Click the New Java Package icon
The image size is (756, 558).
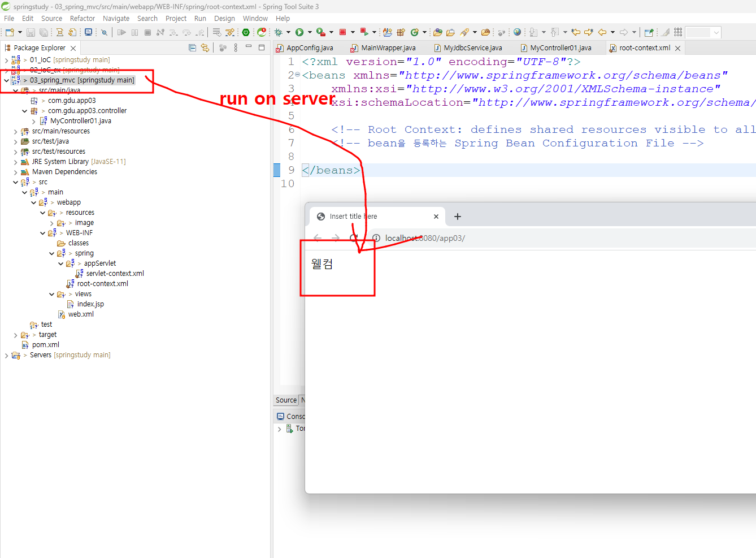tap(401, 32)
